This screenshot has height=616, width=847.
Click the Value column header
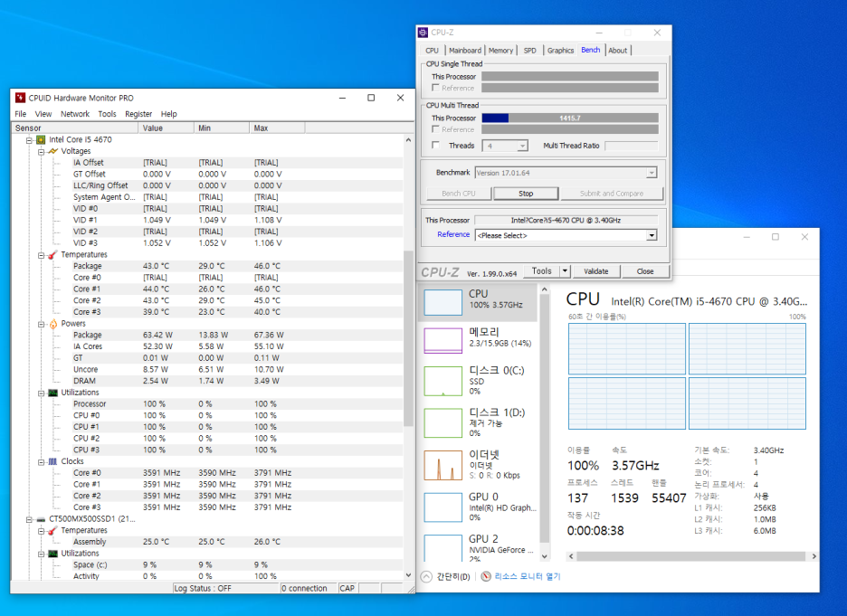coord(166,128)
